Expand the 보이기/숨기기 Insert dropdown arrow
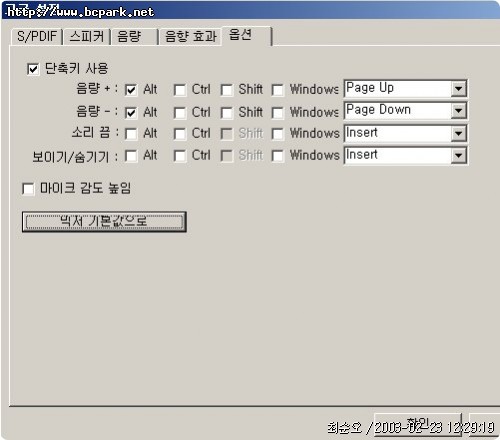 (459, 155)
